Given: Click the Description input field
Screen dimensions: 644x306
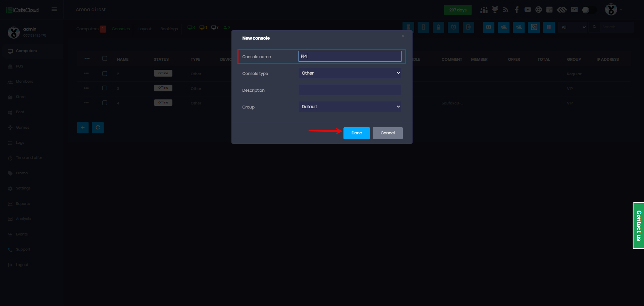Looking at the screenshot, I should click(350, 90).
